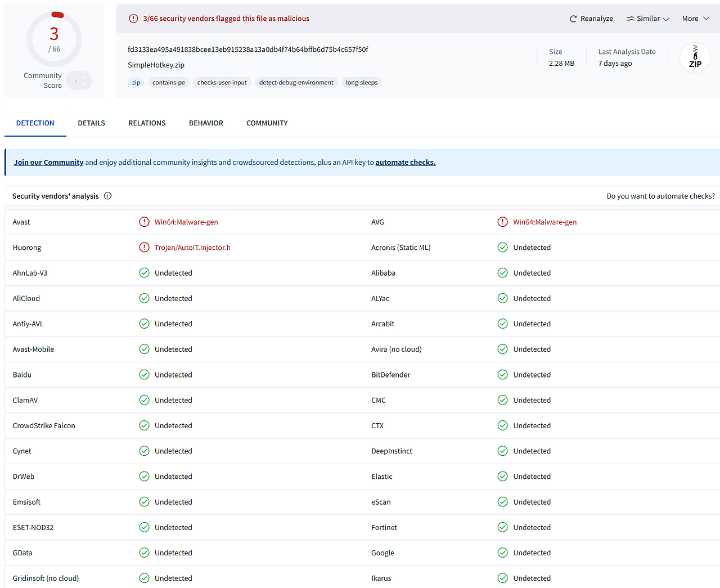This screenshot has height=588, width=720.
Task: Click Avast's Win64:Malware-gen detection label
Action: click(x=186, y=222)
